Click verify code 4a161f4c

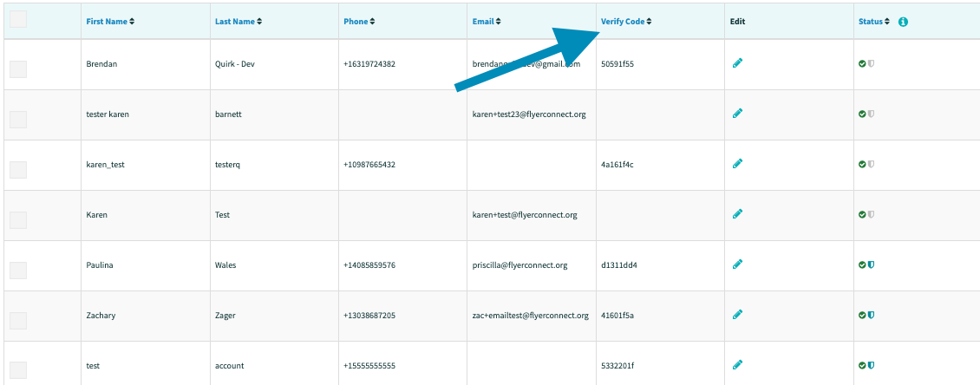[x=617, y=164]
